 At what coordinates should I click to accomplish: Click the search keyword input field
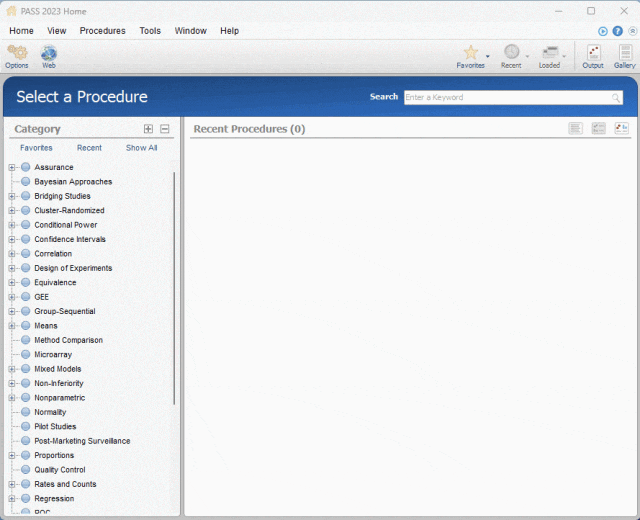pos(513,98)
